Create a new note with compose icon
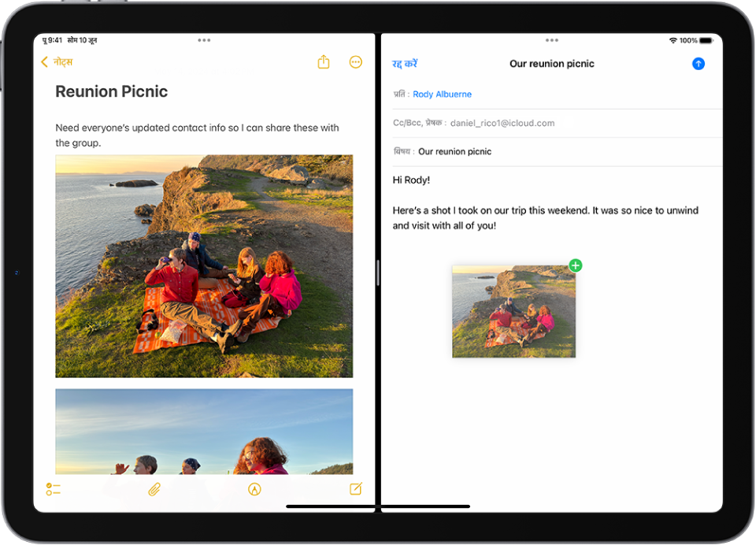Viewport: 756px width, 545px height. tap(356, 489)
